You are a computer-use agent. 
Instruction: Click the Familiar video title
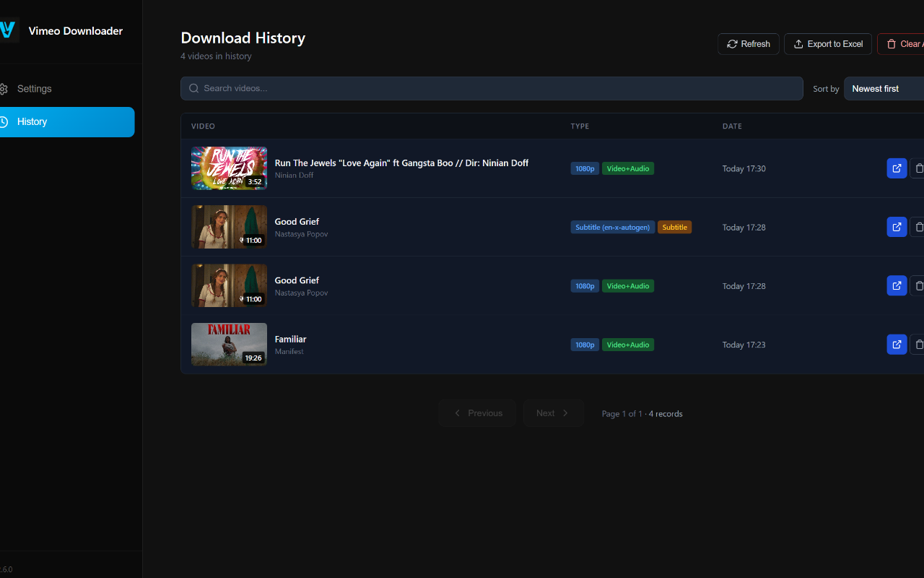[x=291, y=339]
